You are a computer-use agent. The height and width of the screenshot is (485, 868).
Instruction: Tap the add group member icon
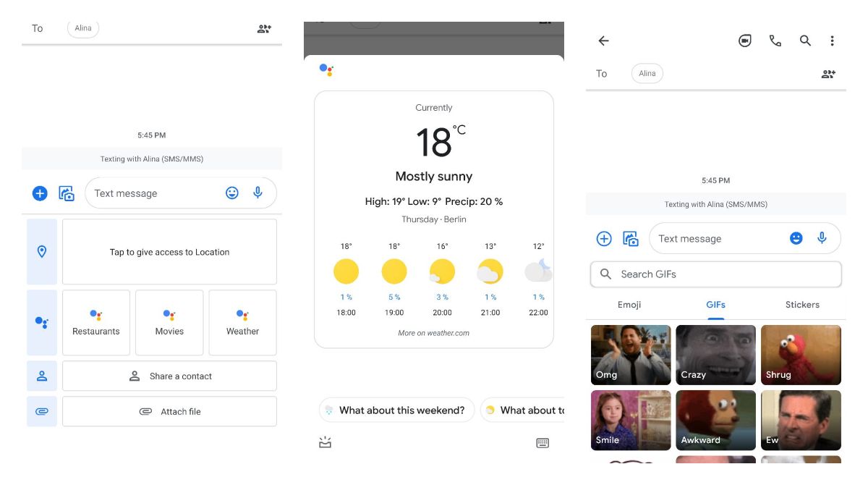coord(827,73)
